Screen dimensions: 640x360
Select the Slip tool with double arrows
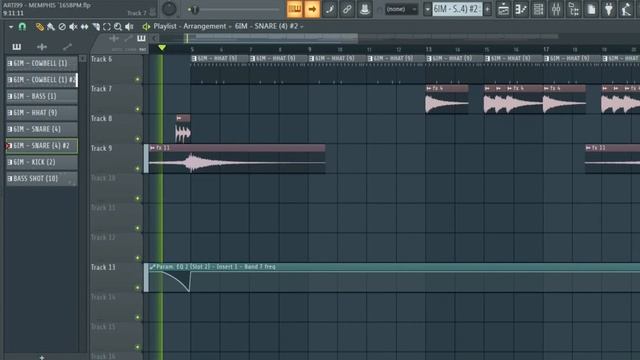tap(84, 27)
